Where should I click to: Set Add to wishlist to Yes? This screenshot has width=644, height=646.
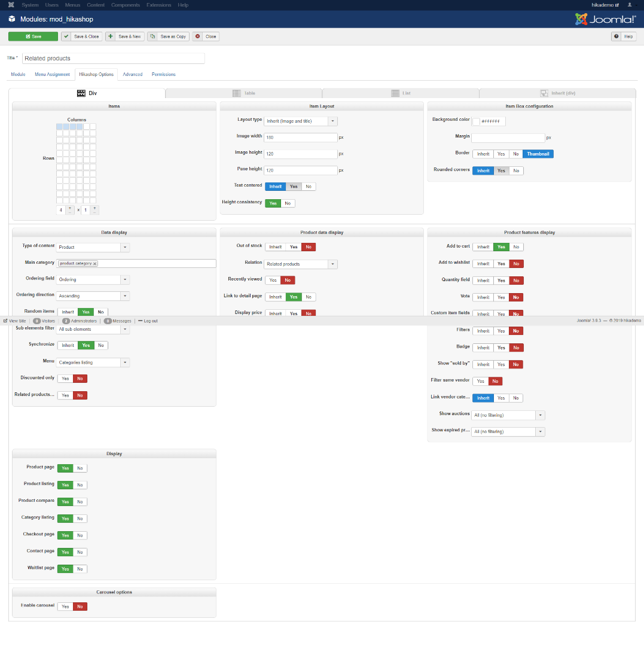coord(501,264)
